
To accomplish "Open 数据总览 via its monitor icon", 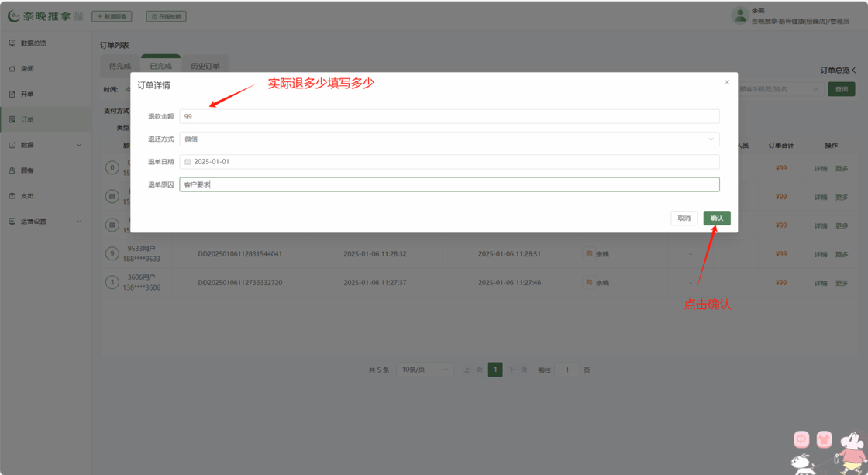I will click(x=12, y=43).
